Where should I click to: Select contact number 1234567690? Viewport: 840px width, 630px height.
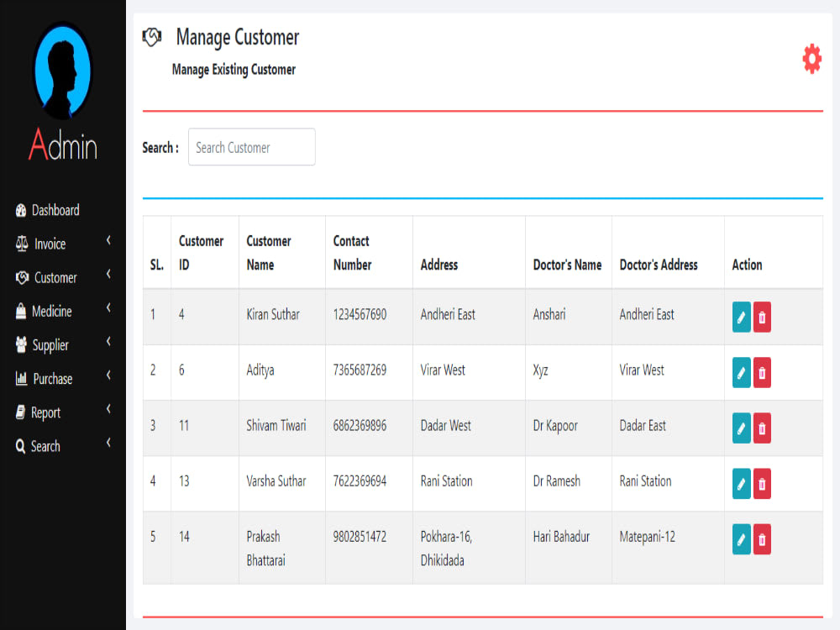[360, 314]
